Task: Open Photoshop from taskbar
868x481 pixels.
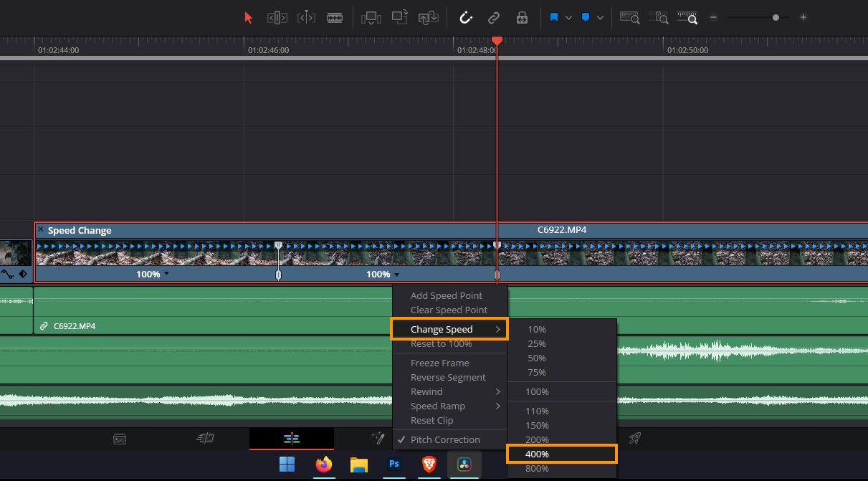Action: click(394, 465)
